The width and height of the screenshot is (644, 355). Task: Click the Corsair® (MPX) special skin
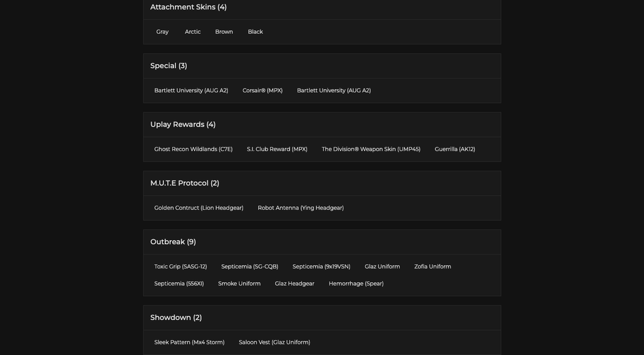262,90
